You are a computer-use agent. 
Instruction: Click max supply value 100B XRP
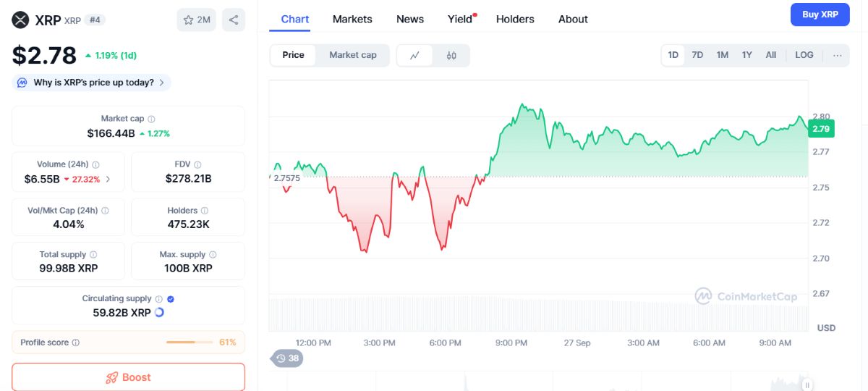(188, 268)
